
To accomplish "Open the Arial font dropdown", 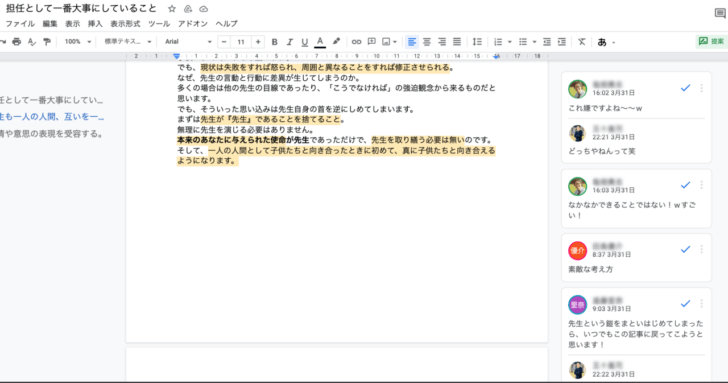I will pos(188,42).
